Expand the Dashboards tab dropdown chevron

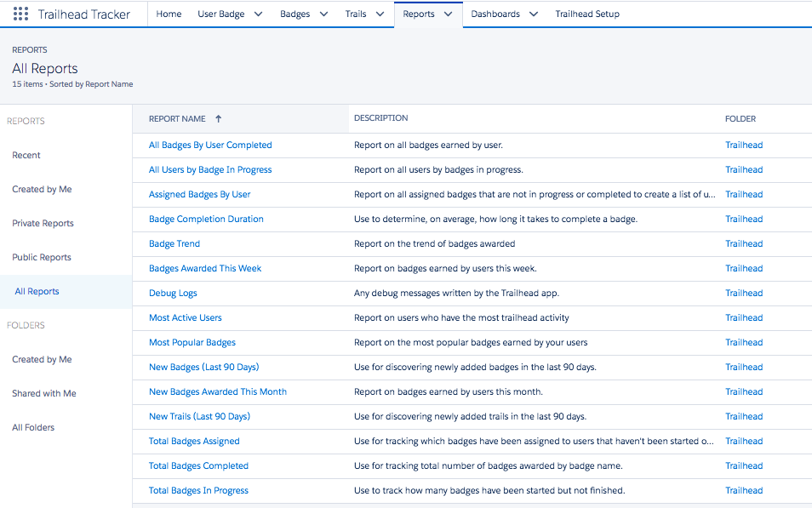pyautogui.click(x=534, y=14)
